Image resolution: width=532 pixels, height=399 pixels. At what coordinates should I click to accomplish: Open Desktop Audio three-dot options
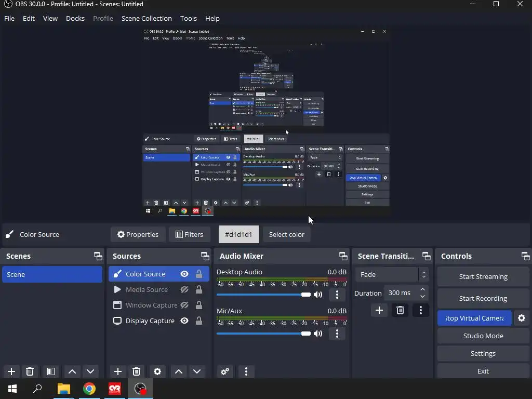[x=337, y=295]
